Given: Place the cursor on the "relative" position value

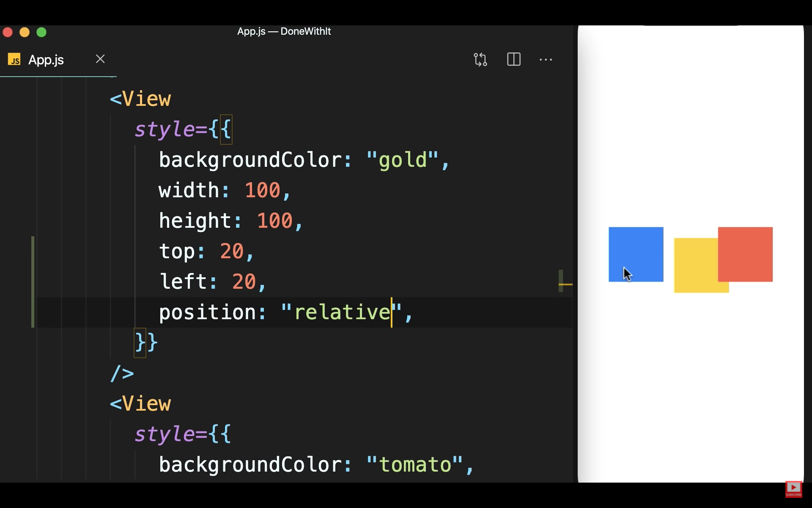Looking at the screenshot, I should [x=342, y=312].
